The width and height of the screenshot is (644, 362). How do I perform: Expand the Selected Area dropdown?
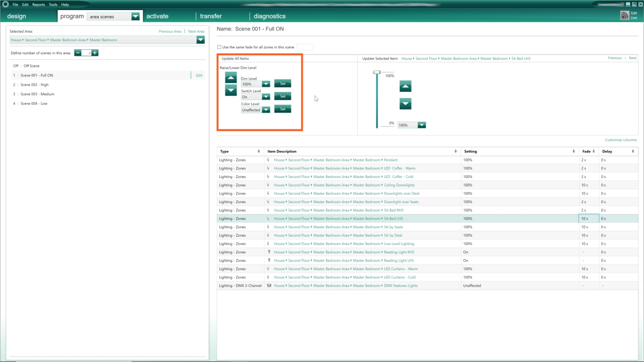point(201,40)
